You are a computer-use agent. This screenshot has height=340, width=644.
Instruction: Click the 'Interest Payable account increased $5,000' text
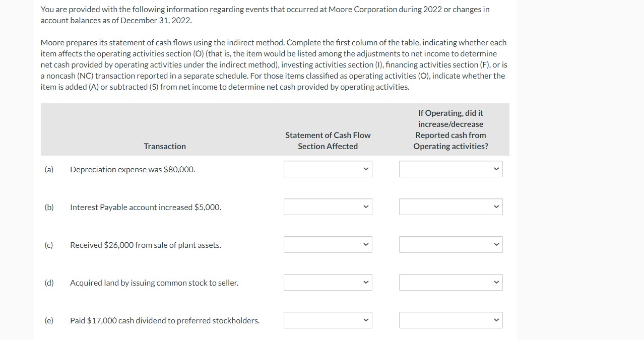(146, 208)
